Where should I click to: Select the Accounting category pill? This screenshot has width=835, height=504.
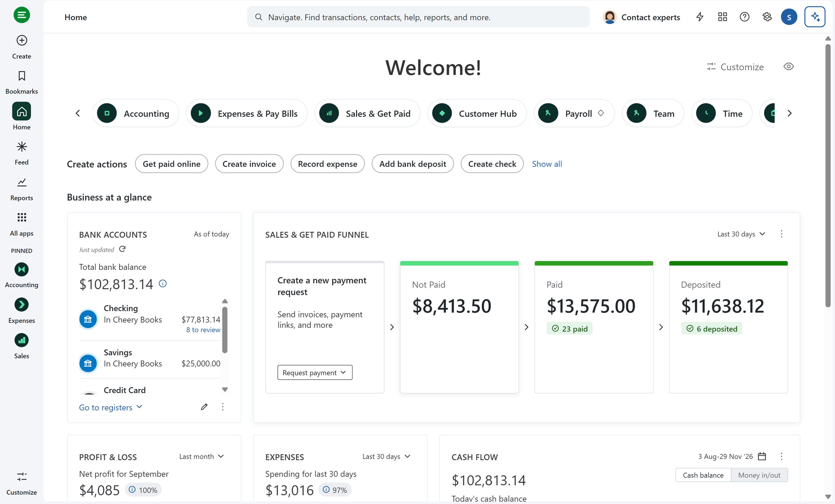[x=136, y=113]
